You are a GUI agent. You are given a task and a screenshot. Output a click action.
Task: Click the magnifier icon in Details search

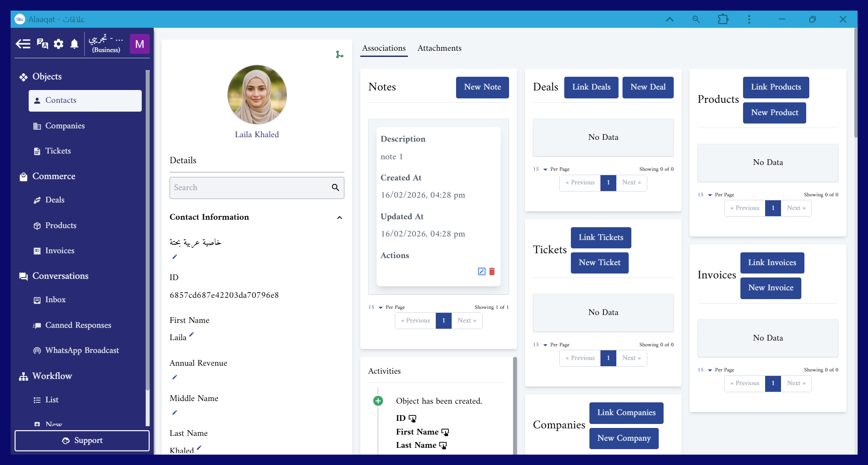point(336,188)
